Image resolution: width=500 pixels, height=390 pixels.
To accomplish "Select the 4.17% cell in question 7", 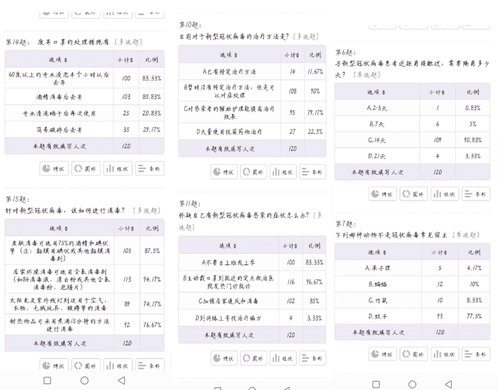I will coord(474,268).
